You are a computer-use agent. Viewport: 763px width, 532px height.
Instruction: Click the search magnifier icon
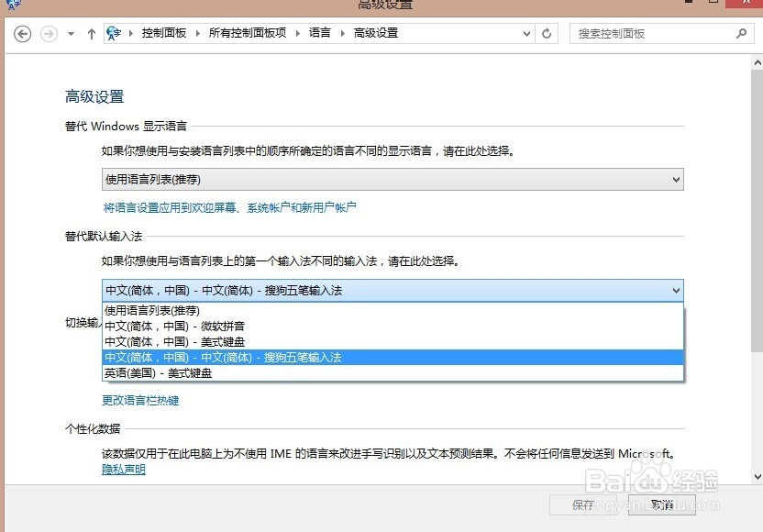tap(739, 33)
